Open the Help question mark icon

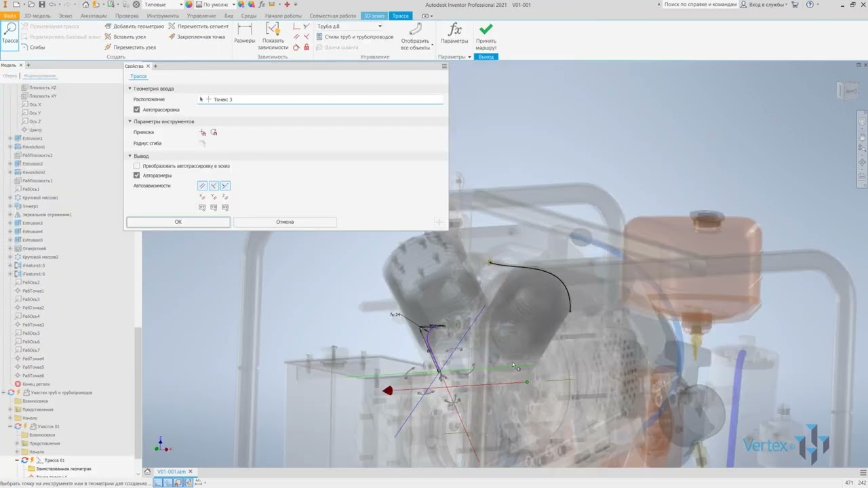click(810, 4)
